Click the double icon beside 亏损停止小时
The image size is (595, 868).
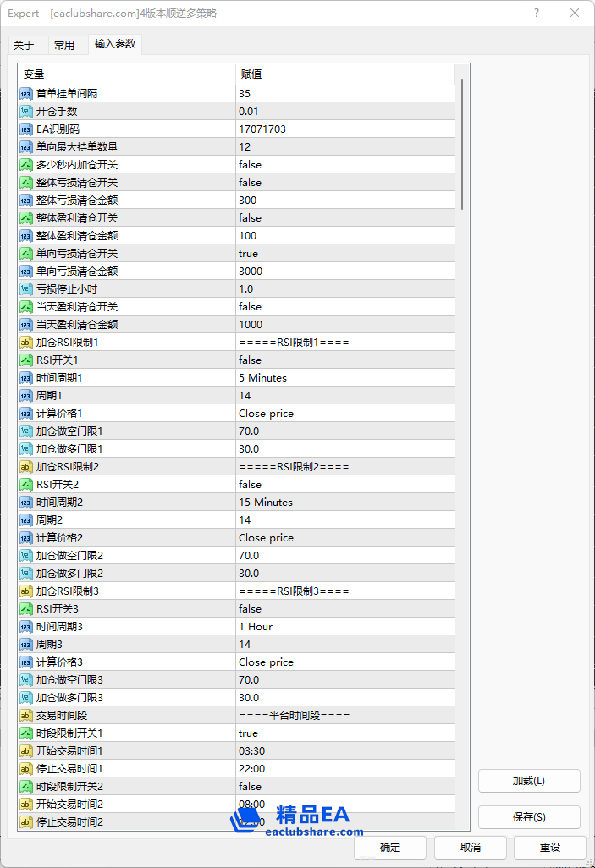tap(26, 289)
